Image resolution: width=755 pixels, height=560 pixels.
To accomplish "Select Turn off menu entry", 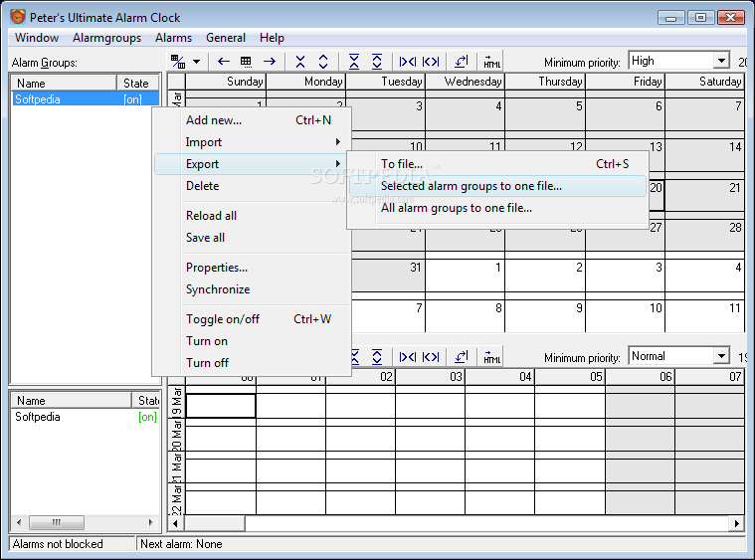I will [x=252, y=363].
